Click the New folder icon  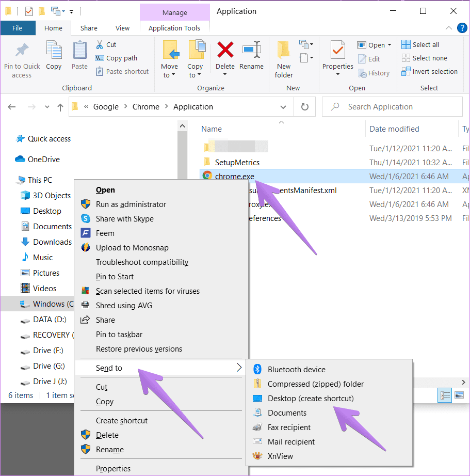tap(283, 50)
